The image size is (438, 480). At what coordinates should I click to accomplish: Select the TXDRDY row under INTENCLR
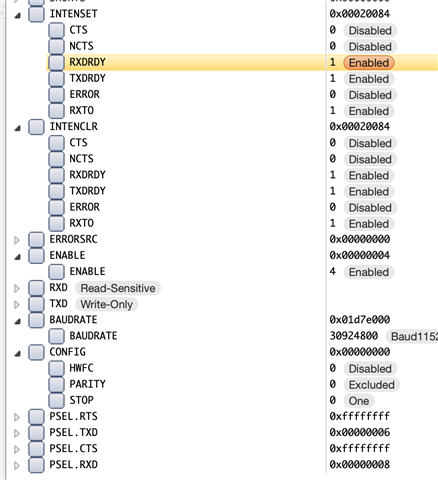tap(219, 191)
